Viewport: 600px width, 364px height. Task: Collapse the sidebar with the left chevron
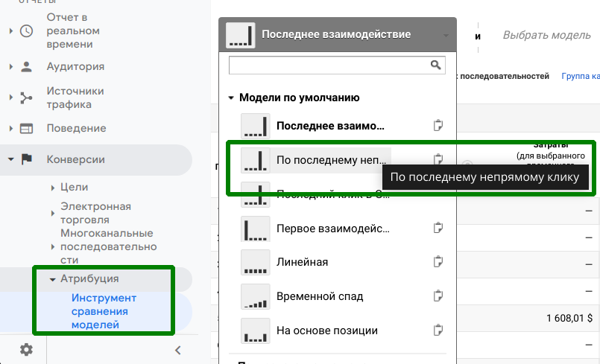177,350
